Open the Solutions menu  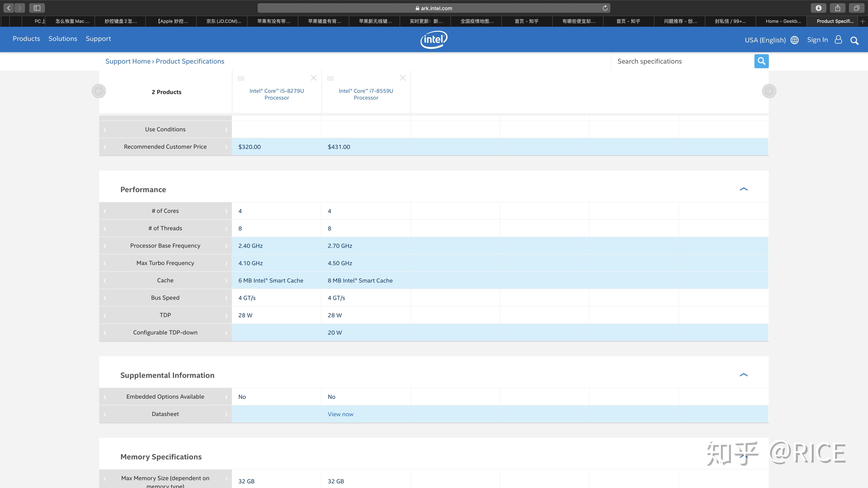(x=63, y=39)
